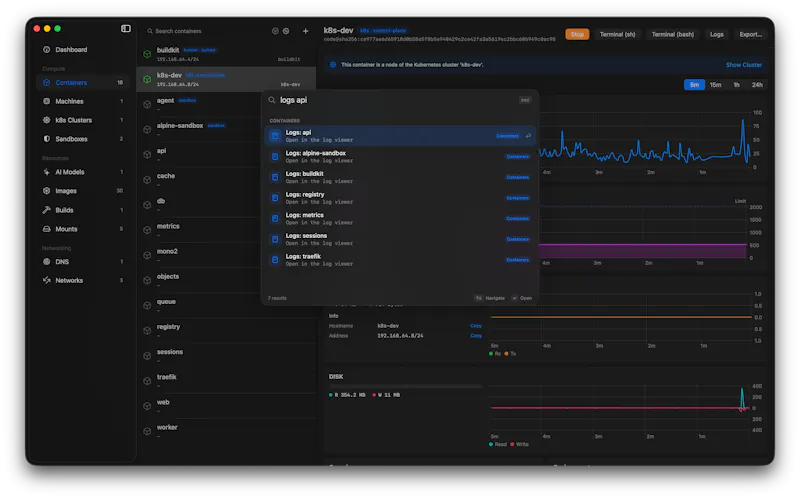Click the Mounts drive icon
800x499 pixels.
coord(46,230)
